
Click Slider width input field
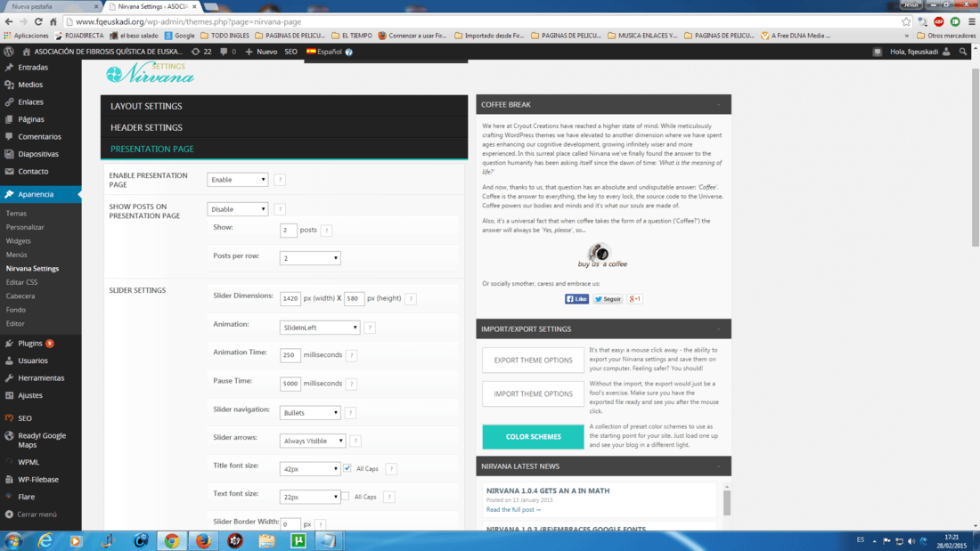(x=290, y=298)
